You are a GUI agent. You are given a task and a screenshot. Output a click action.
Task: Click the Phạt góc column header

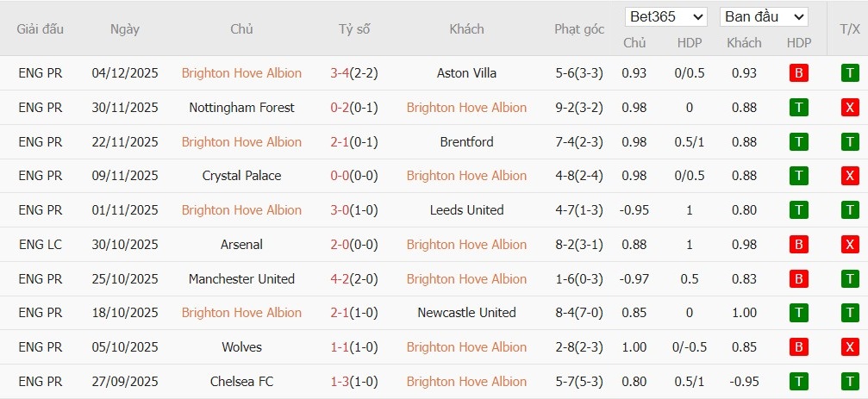(579, 28)
